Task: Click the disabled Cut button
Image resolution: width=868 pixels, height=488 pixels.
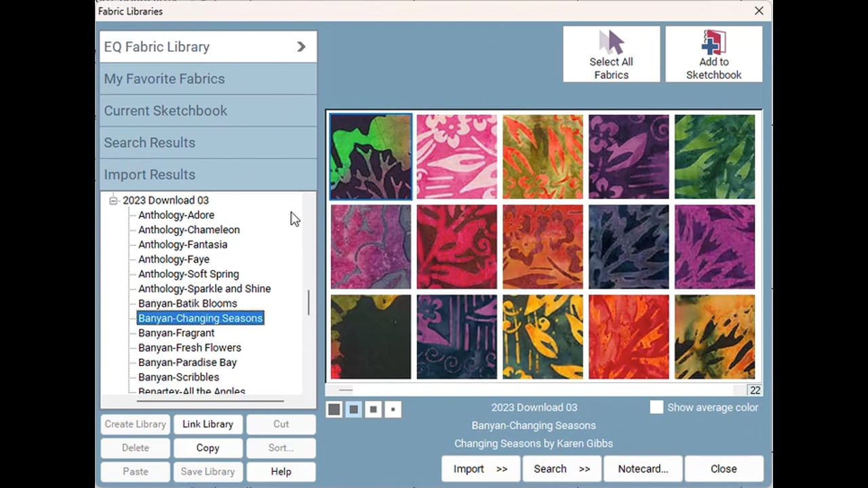Action: [281, 424]
